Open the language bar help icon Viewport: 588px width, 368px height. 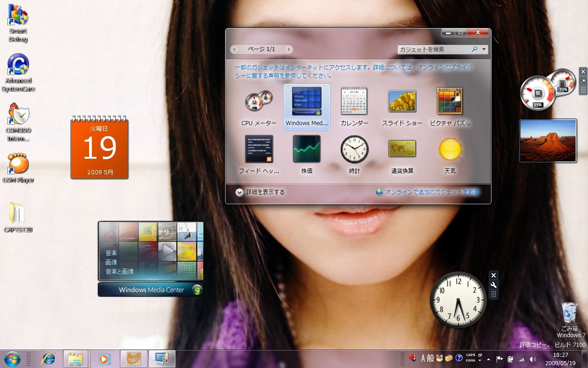pos(458,358)
